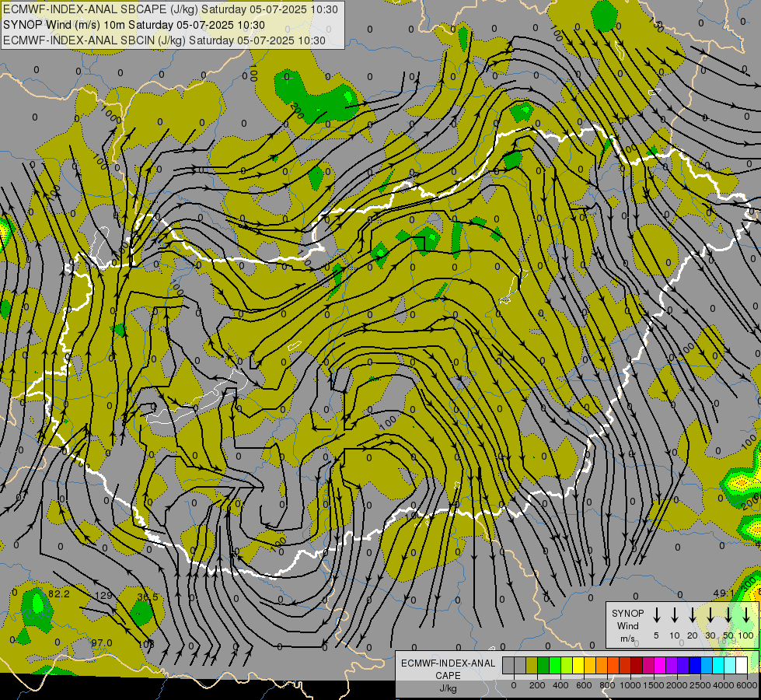Click the 20 m/s wind arrow in legend
Image resolution: width=761 pixels, height=700 pixels.
click(693, 615)
